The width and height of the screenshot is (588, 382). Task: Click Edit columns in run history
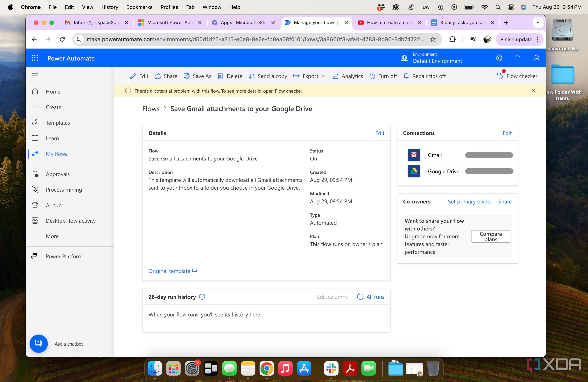coord(332,297)
